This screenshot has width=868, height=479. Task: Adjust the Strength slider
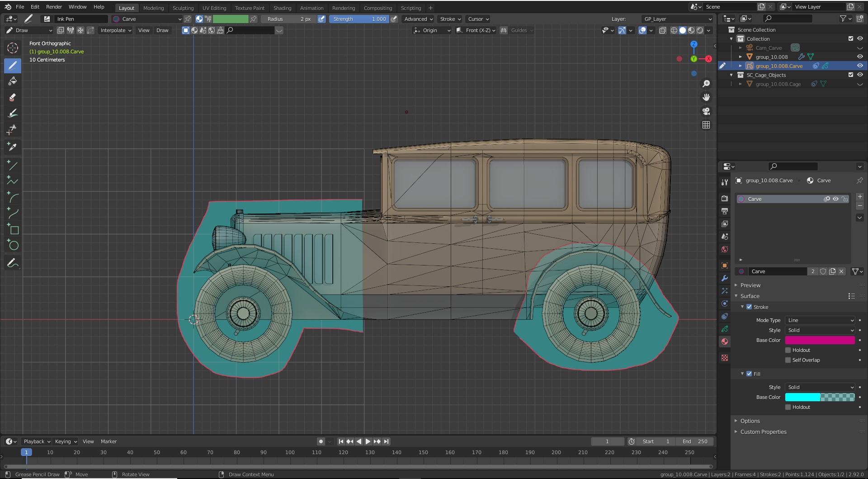pyautogui.click(x=359, y=19)
